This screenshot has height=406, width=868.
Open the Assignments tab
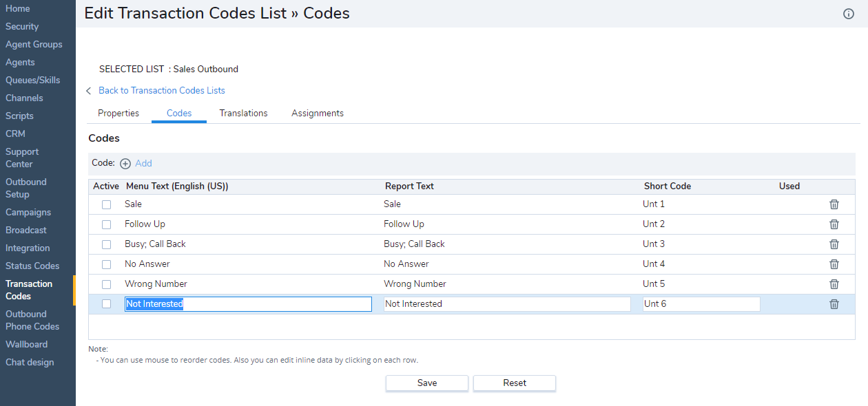pos(317,113)
